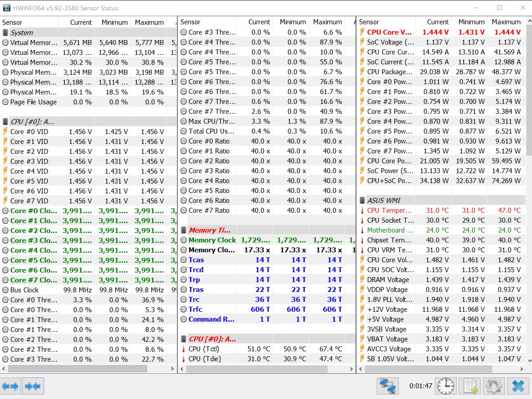
Task: Open the network remote monitoring icon
Action: coord(388,386)
